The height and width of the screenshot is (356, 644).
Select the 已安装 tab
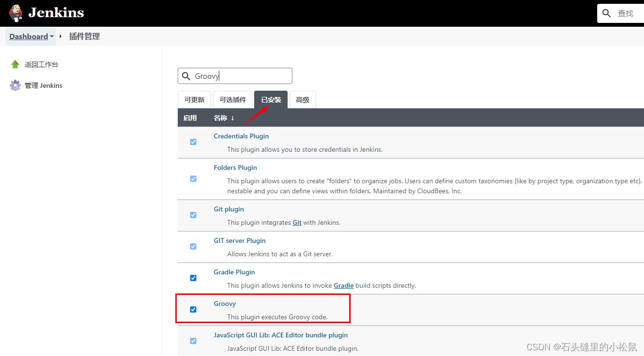271,100
